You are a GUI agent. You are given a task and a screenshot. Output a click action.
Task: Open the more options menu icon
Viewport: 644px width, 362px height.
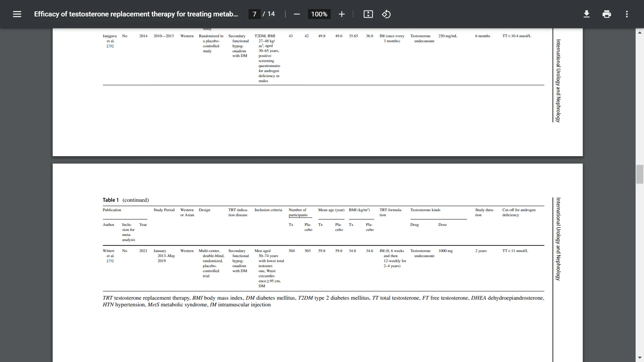click(x=627, y=14)
